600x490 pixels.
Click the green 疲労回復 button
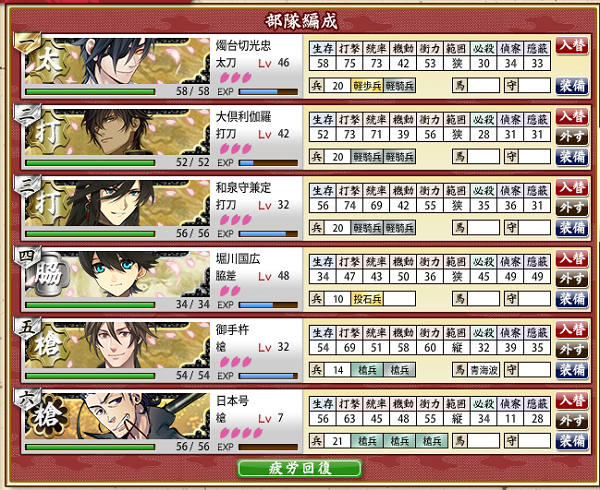point(299,469)
